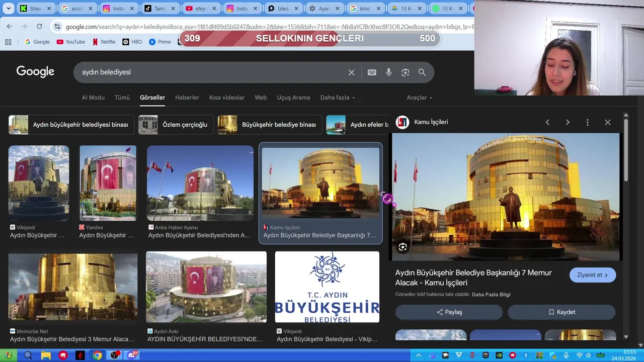
Task: Close the 'acco' Google tab
Action: pos(91,9)
